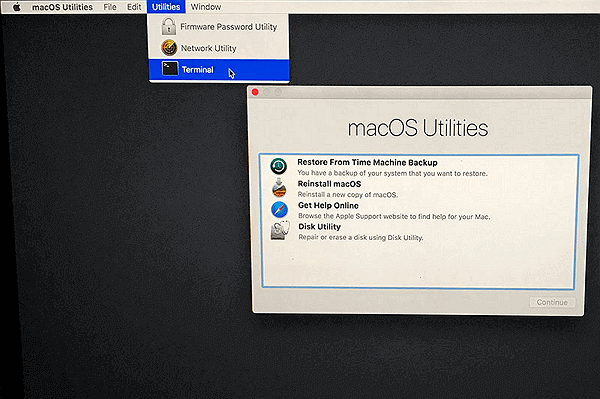Click the Firmware Password Utility lock icon
The width and height of the screenshot is (600, 399).
click(x=168, y=26)
